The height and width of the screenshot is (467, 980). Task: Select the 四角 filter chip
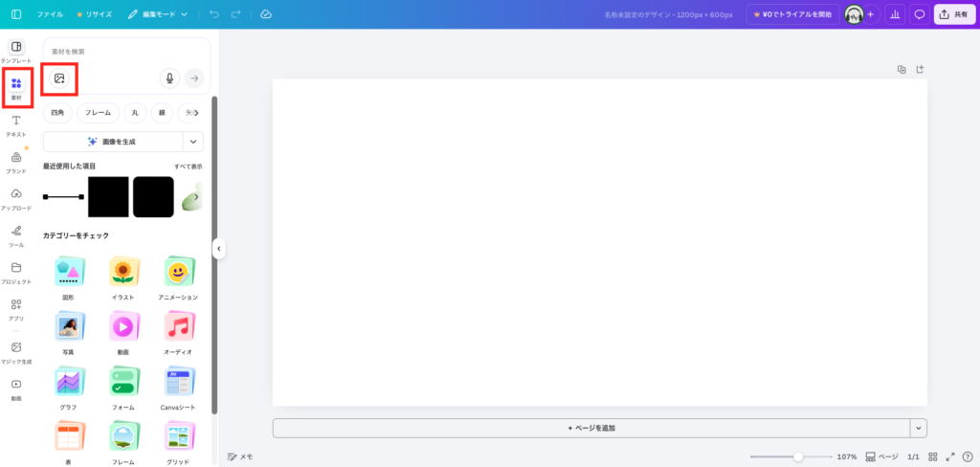[x=57, y=113]
